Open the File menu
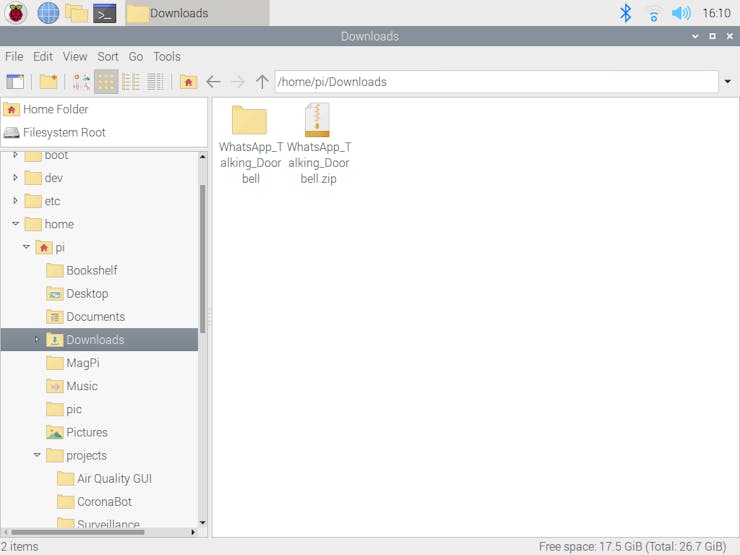This screenshot has height=555, width=740. (x=14, y=57)
